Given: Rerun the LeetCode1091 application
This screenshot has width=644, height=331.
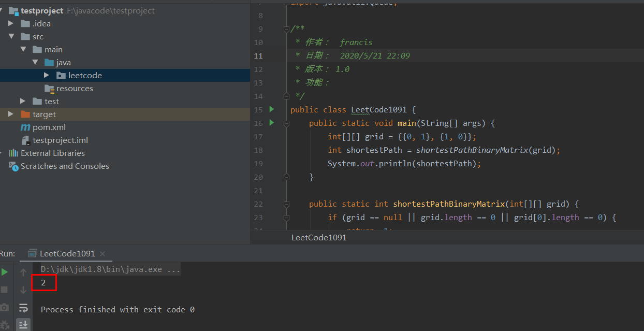Looking at the screenshot, I should pos(5,271).
